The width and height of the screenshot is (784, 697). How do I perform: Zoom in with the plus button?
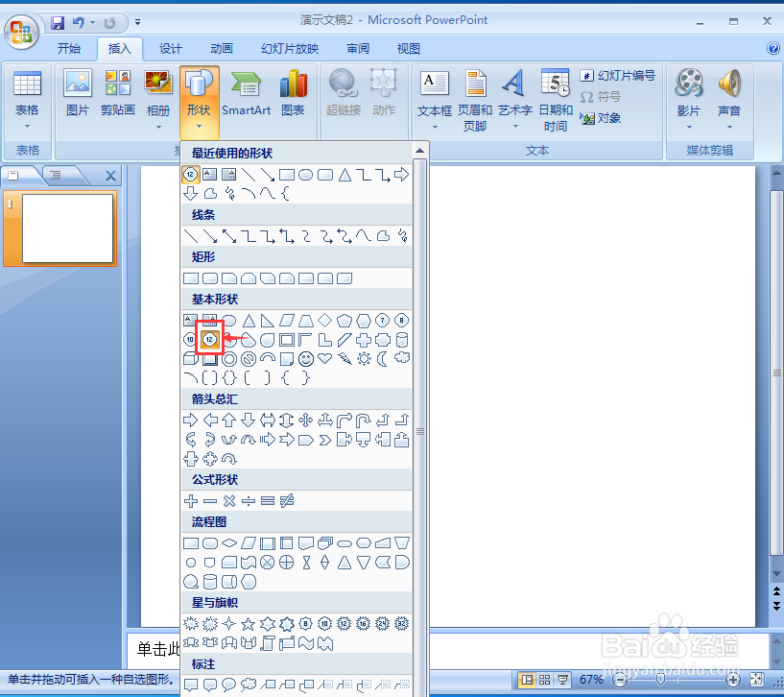732,680
